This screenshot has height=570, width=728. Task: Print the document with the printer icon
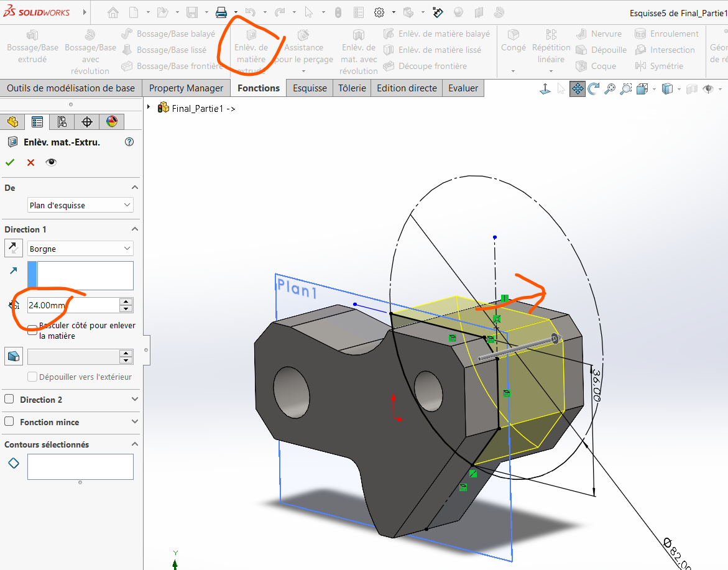click(221, 12)
